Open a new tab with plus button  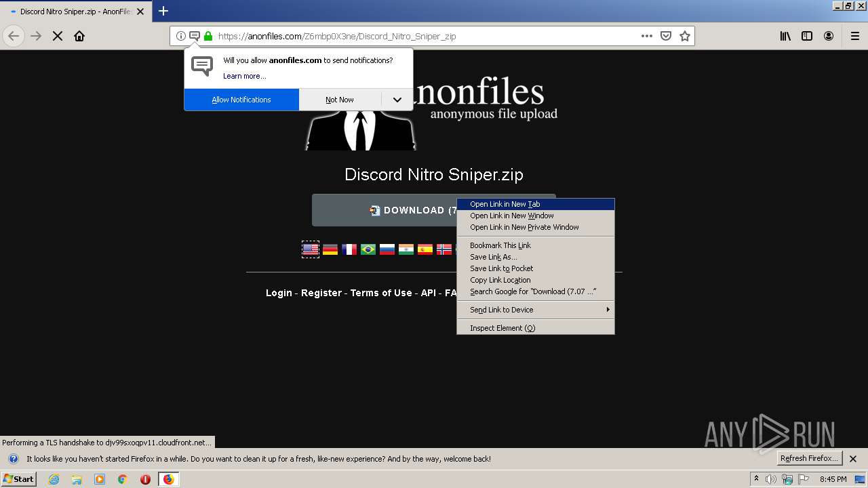[x=163, y=11]
